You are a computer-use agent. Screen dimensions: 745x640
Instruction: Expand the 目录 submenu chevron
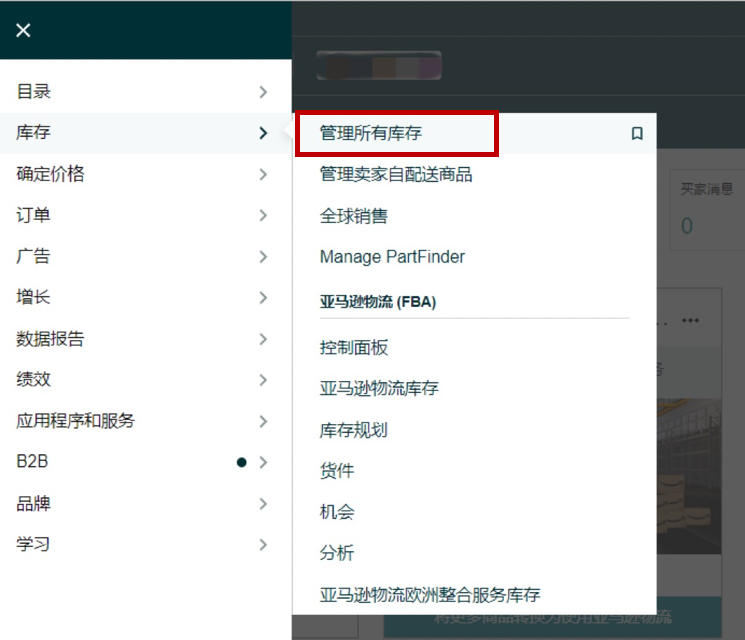(263, 92)
